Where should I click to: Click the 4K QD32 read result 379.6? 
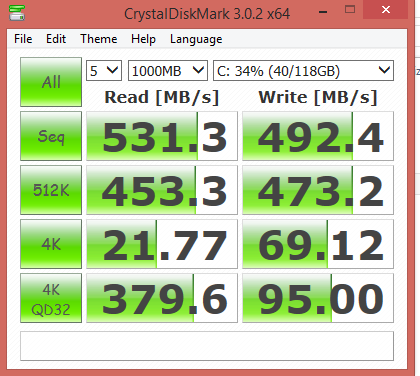tap(162, 298)
